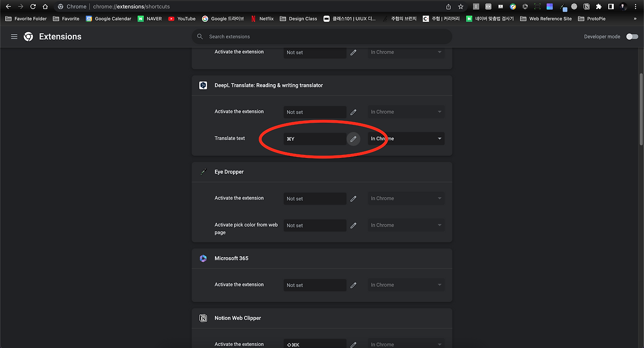Screen dimensions: 644x348
Task: Open Eye Dropper Activate the extension scope dropdown
Action: (x=406, y=199)
